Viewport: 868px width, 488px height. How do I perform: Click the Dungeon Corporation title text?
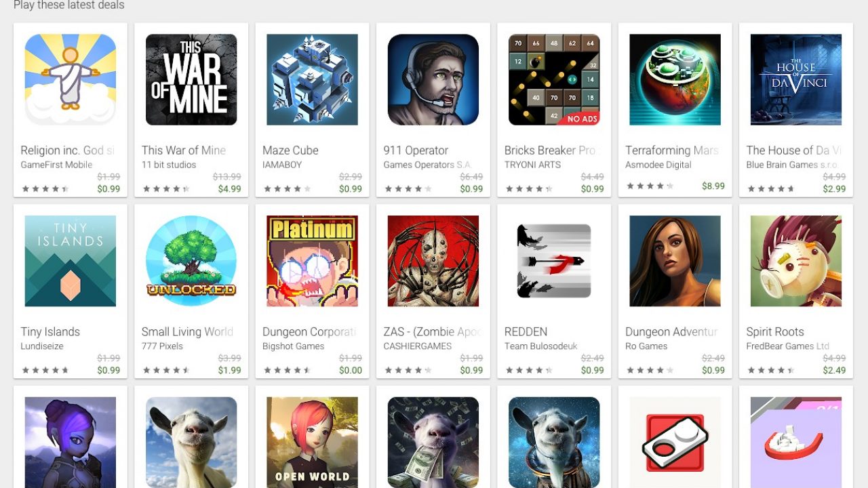[309, 332]
